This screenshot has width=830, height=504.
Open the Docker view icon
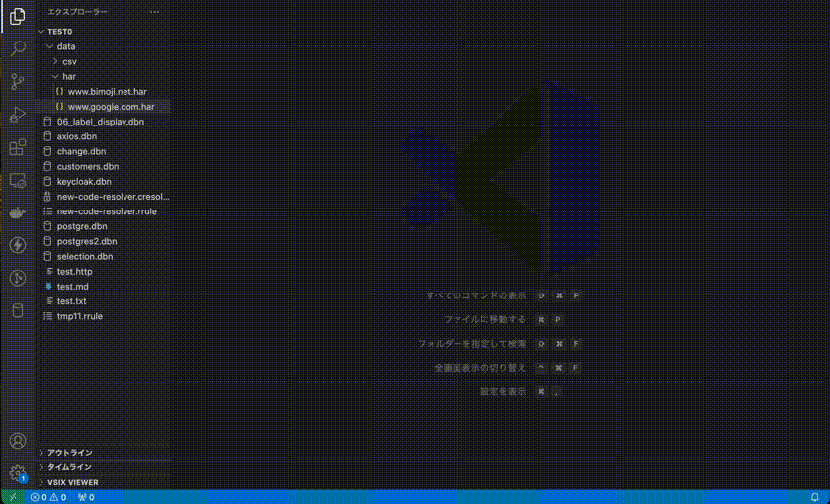(x=18, y=212)
